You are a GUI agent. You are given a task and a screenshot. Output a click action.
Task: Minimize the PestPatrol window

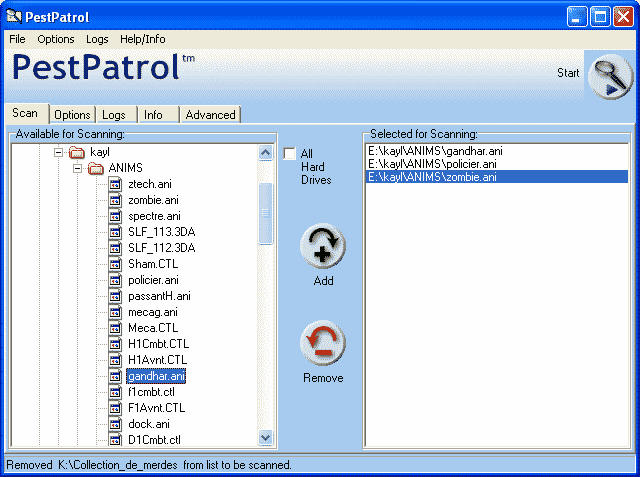(576, 17)
